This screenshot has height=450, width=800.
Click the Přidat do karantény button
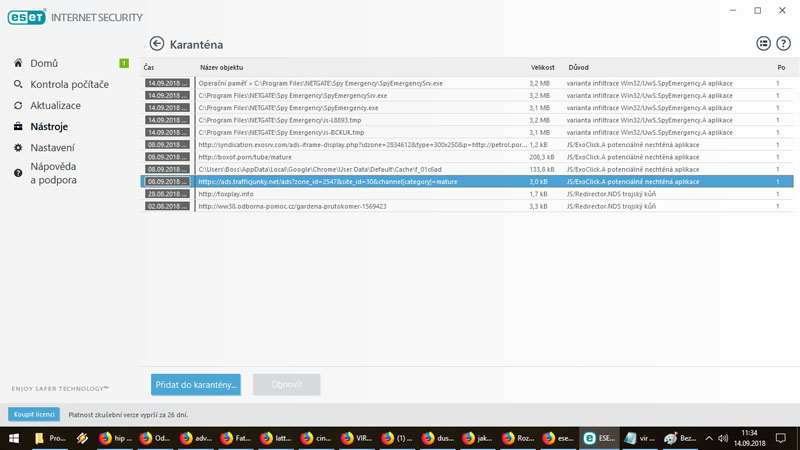click(x=196, y=385)
